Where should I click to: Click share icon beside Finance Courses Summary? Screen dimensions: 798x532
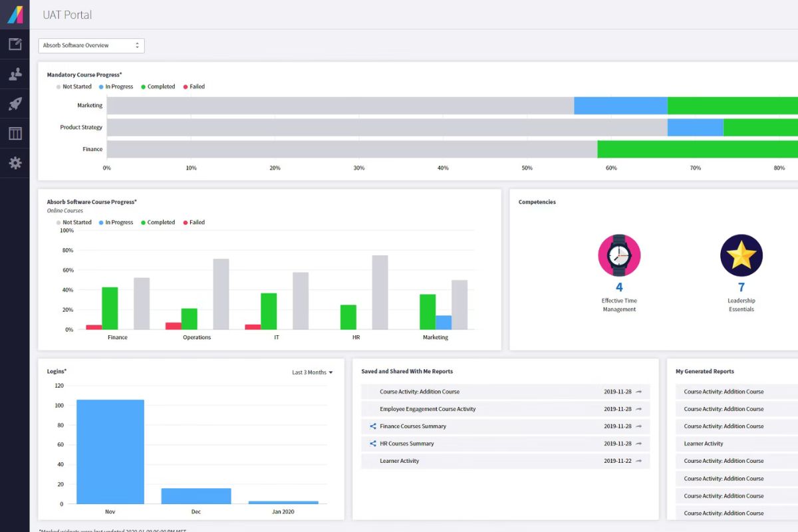372,426
